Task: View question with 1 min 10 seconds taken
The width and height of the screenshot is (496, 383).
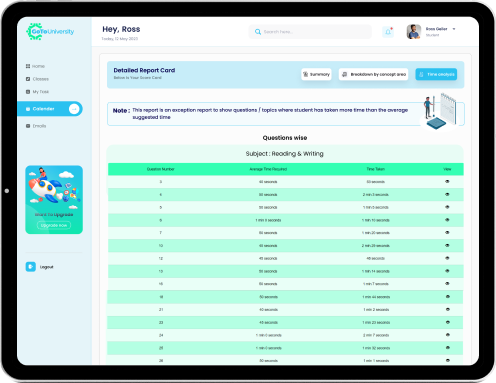Action: click(447, 220)
